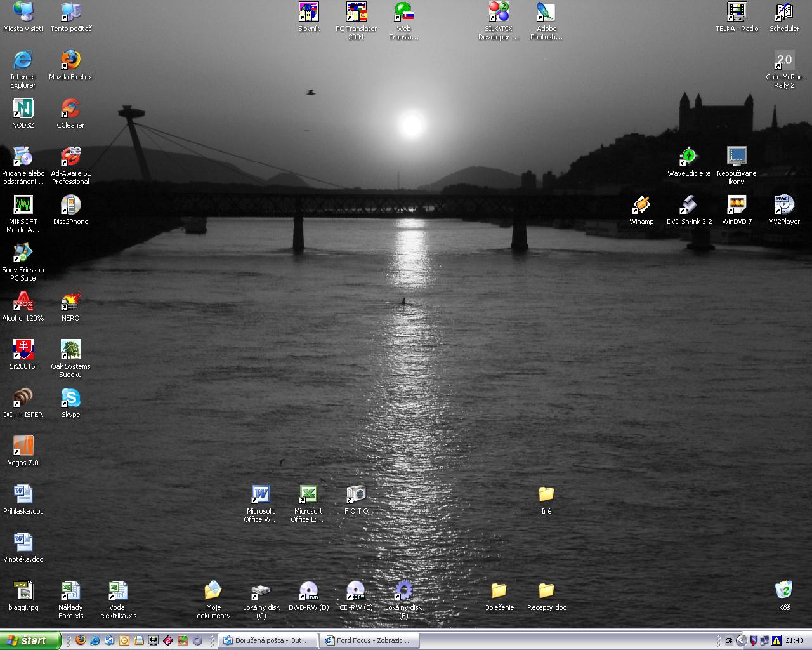Select the Alcohol 120% icon
The width and height of the screenshot is (812, 650).
pos(23,302)
